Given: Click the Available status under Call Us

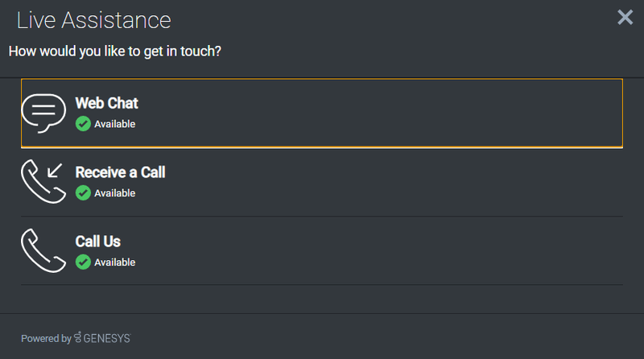Looking at the screenshot, I should 114,262.
